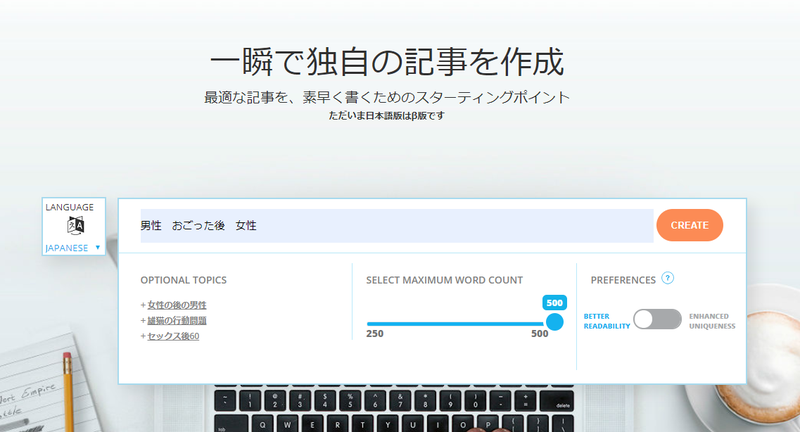Click the LANGUAGE label
The height and width of the screenshot is (432, 800).
[69, 207]
